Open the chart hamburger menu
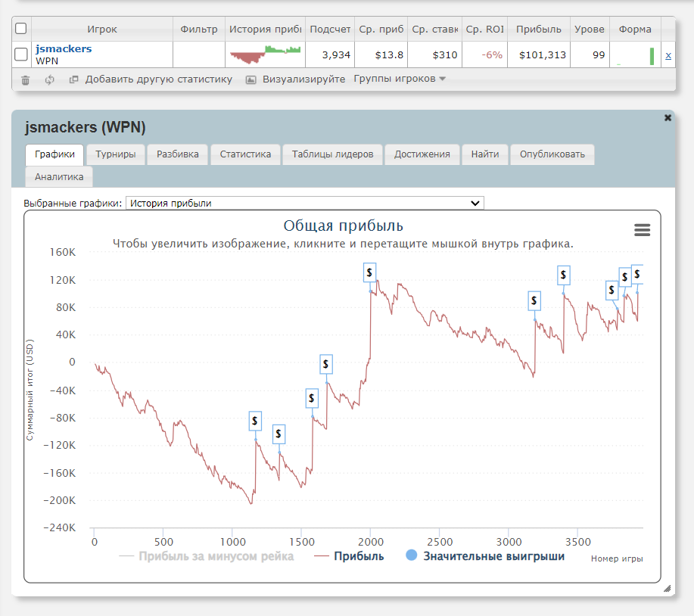The height and width of the screenshot is (616, 694). pyautogui.click(x=642, y=230)
